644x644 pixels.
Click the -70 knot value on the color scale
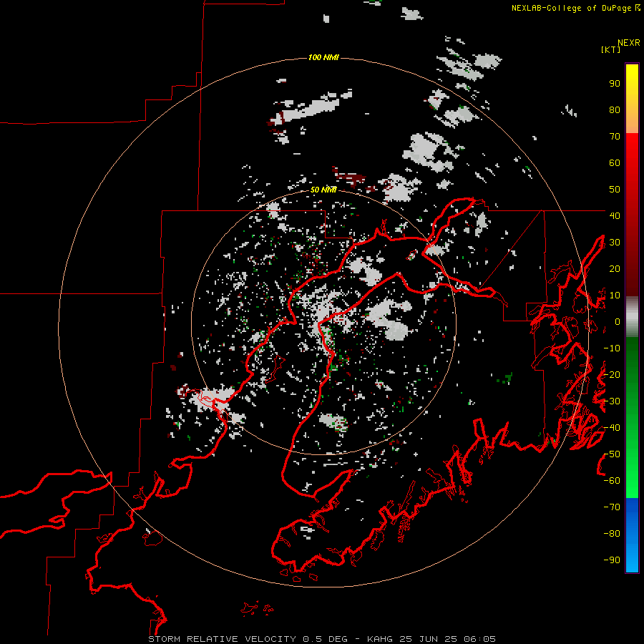tap(612, 507)
